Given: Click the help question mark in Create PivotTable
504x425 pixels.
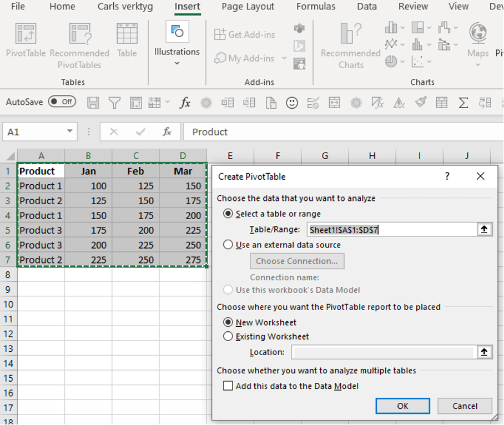Looking at the screenshot, I should 447,176.
